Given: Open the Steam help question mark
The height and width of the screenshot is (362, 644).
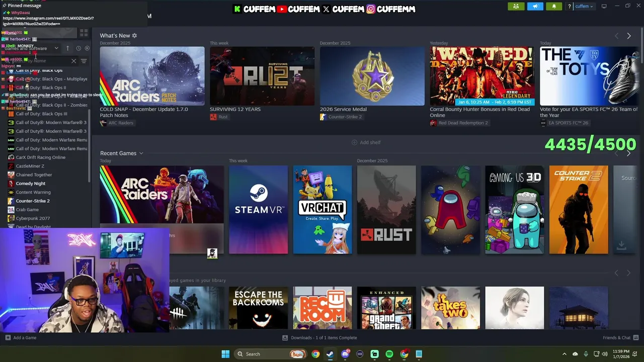Looking at the screenshot, I should (569, 7).
